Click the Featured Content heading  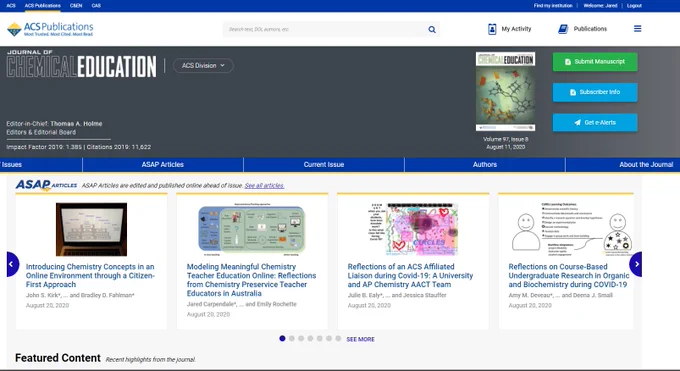(x=58, y=358)
